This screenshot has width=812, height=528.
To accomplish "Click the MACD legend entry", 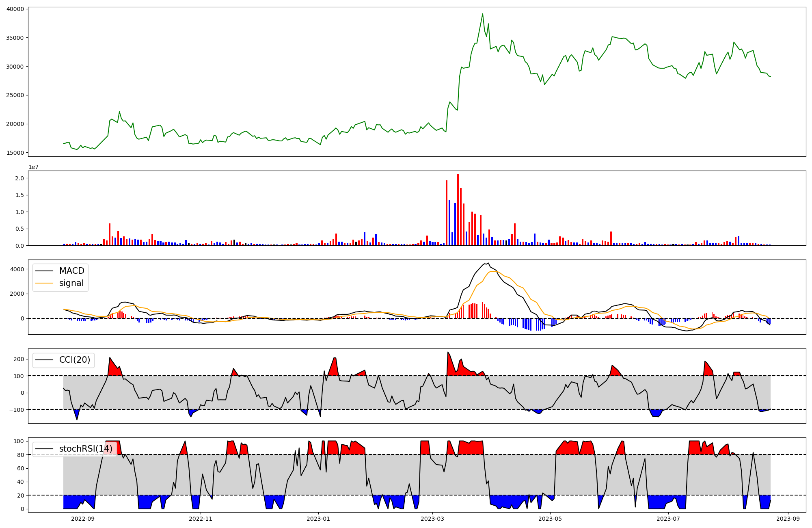I will coord(71,271).
